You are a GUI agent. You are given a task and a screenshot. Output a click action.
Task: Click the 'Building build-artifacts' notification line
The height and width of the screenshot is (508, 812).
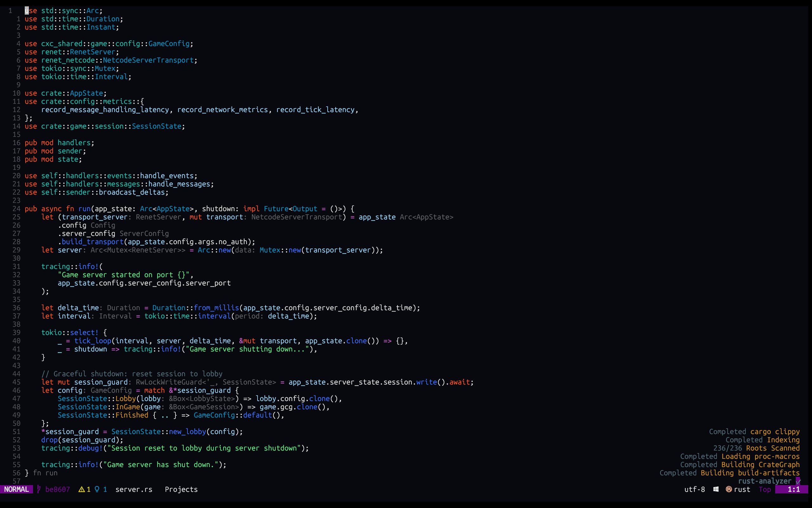(730, 473)
